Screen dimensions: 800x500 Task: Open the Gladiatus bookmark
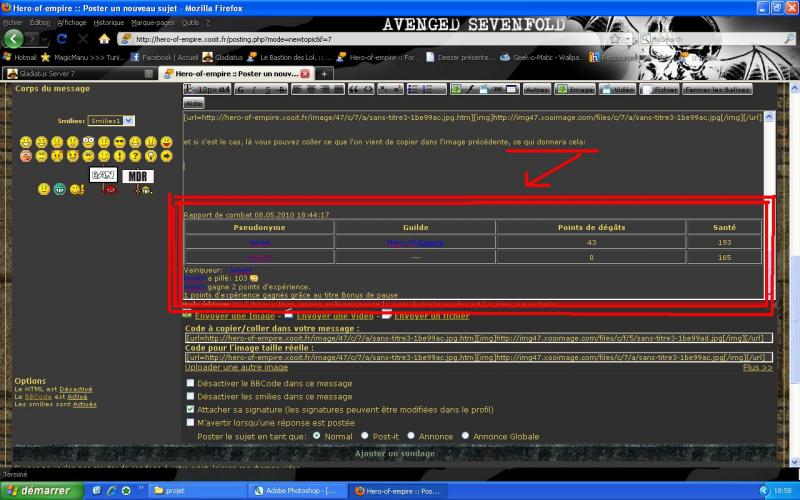pos(223,57)
